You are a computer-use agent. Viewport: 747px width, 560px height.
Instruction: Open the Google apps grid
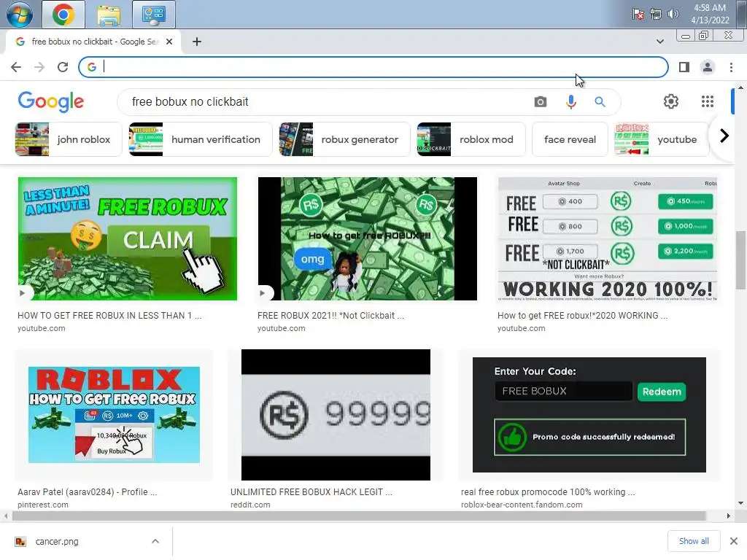(x=708, y=101)
